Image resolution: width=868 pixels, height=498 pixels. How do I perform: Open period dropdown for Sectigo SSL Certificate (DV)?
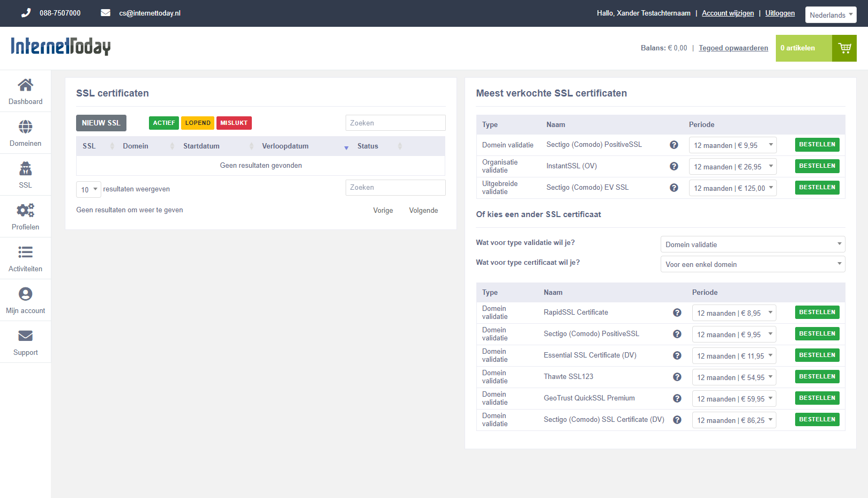click(x=734, y=420)
